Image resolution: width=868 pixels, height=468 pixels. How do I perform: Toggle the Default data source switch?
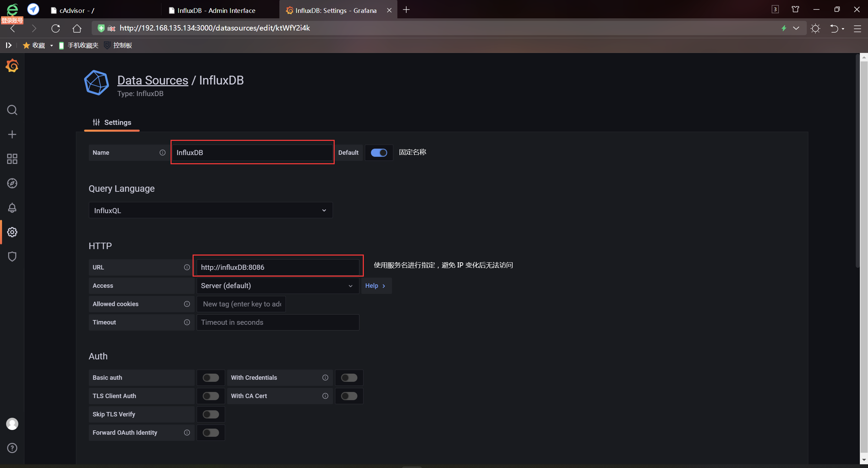coord(379,153)
